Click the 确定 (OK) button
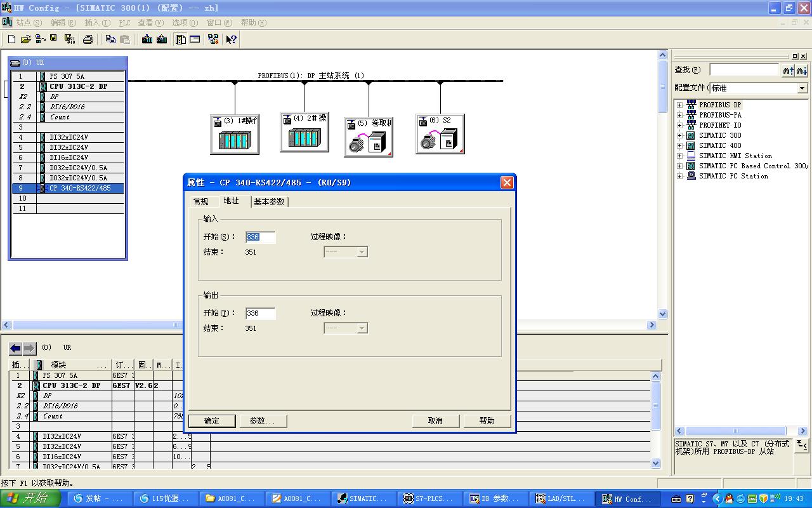 coord(212,420)
